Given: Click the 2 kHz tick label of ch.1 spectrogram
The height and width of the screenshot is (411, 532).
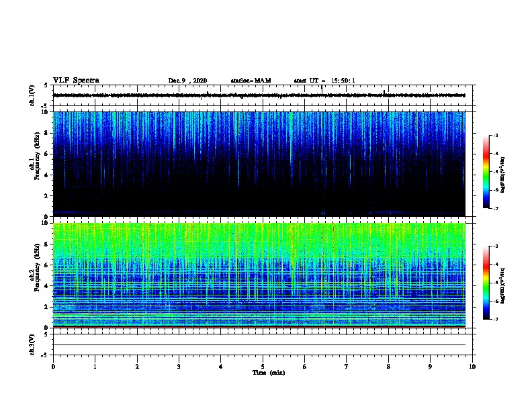Looking at the screenshot, I should click(47, 195).
